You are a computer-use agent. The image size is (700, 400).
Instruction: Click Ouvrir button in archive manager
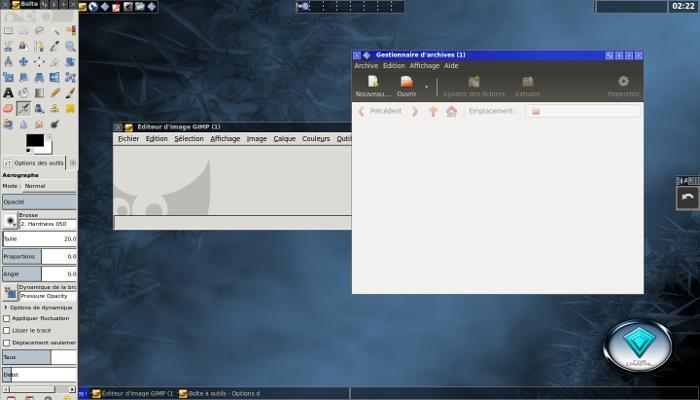tap(407, 87)
